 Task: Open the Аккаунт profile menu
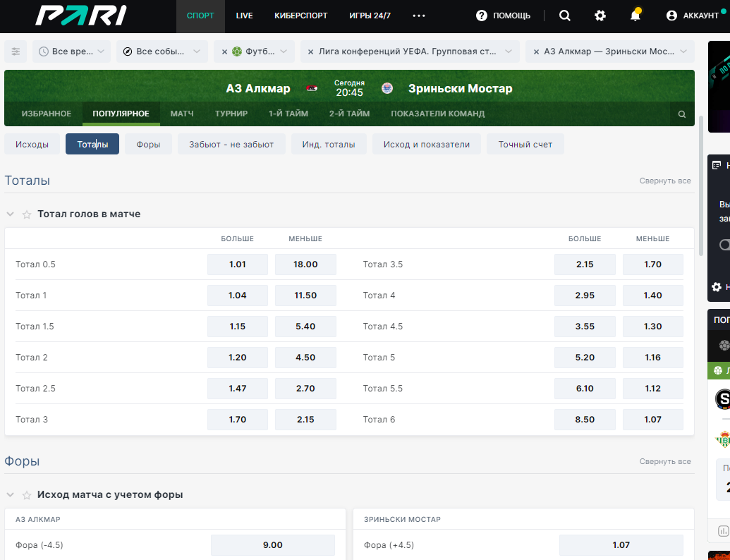[x=693, y=16]
